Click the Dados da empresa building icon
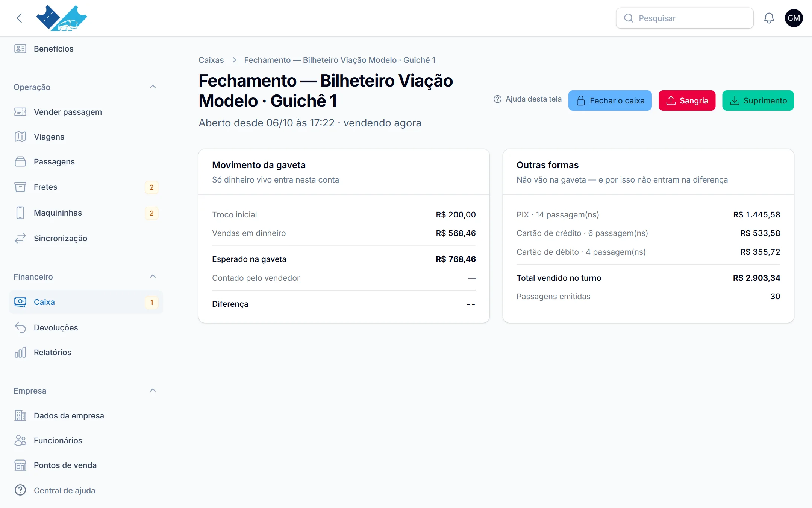 click(x=20, y=415)
